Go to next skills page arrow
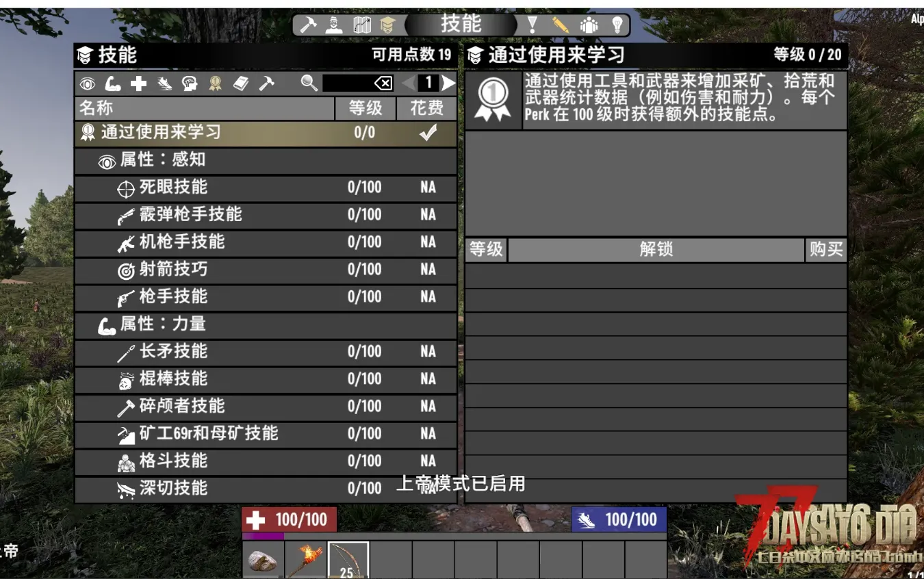The height and width of the screenshot is (579, 924). (448, 83)
